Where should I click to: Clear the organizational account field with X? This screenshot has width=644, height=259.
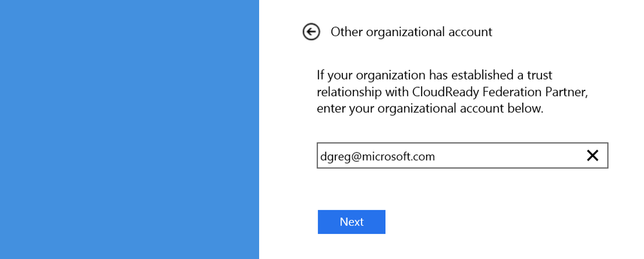[592, 156]
